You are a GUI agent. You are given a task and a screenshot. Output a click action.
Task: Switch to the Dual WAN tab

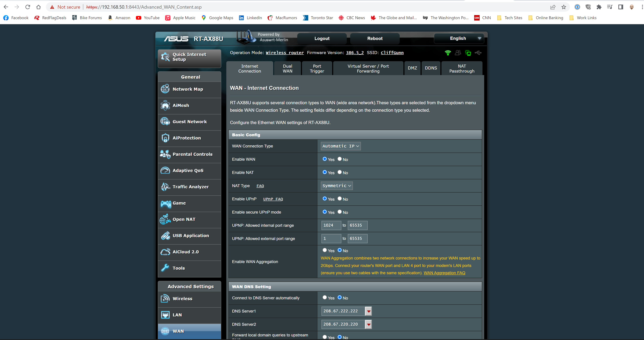[287, 68]
